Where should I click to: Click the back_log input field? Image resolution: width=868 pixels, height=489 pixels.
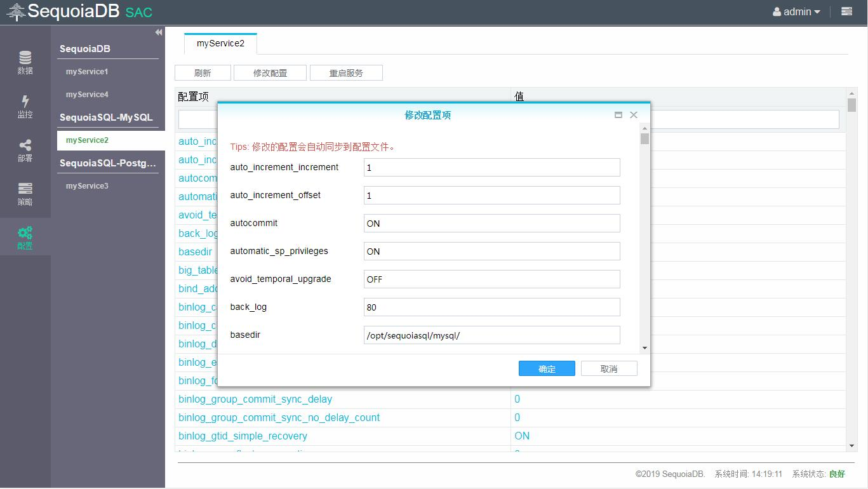click(491, 307)
